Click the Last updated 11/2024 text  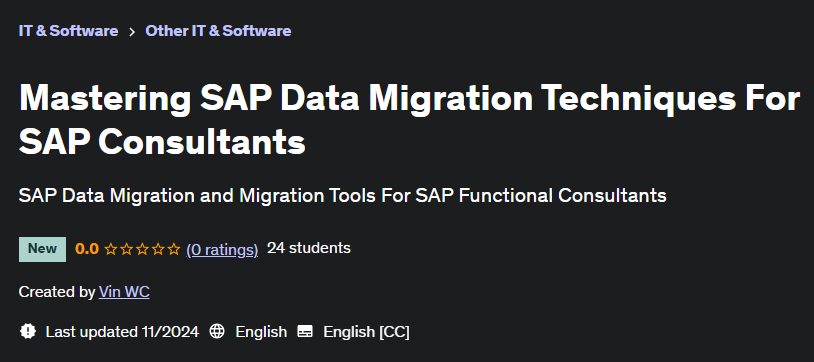(x=123, y=332)
